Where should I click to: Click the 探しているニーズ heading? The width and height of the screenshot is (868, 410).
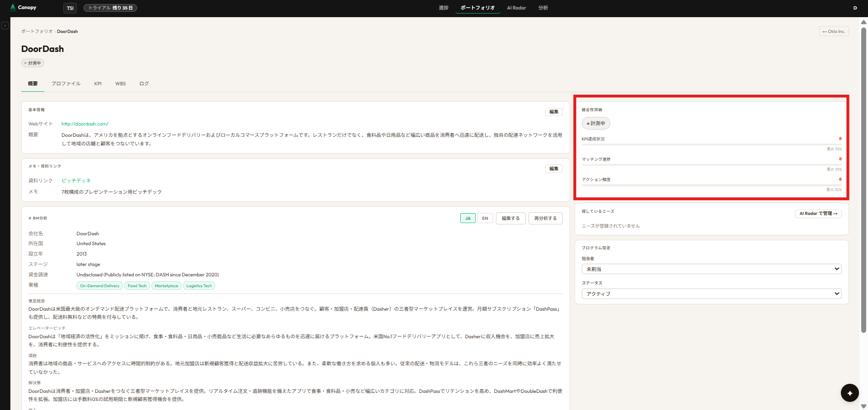click(598, 211)
